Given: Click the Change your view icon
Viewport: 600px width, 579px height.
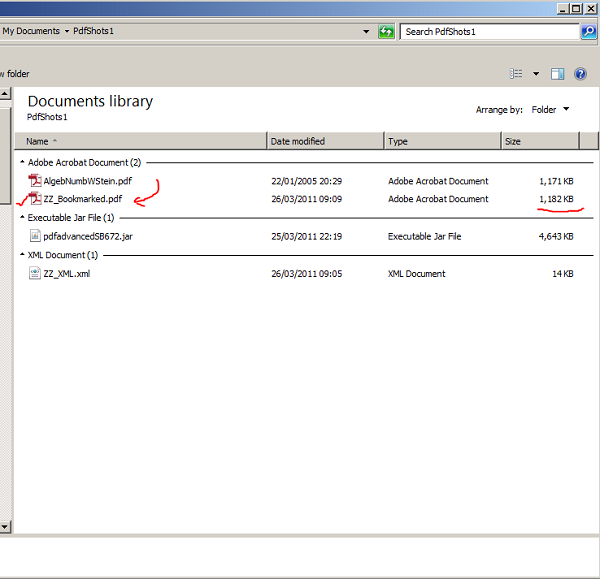Looking at the screenshot, I should coord(516,74).
